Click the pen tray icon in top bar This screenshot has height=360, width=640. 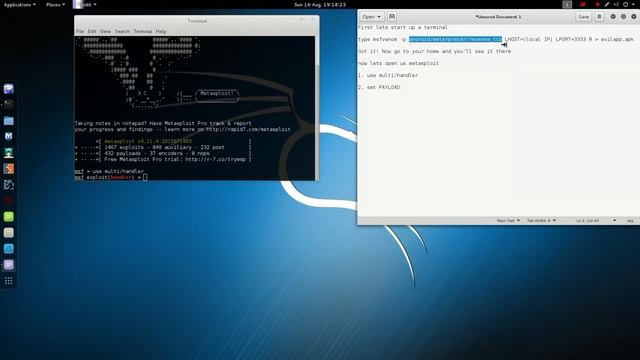tap(607, 4)
